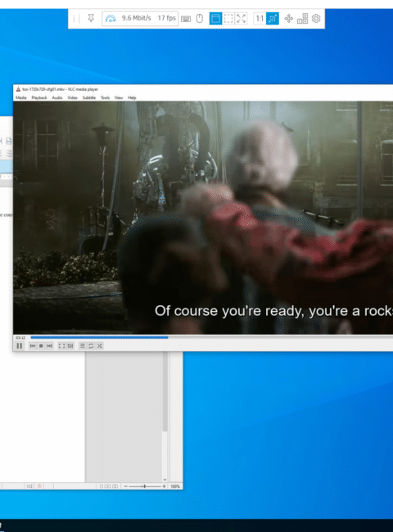
Task: Open the VLC Help menu
Action: point(132,97)
